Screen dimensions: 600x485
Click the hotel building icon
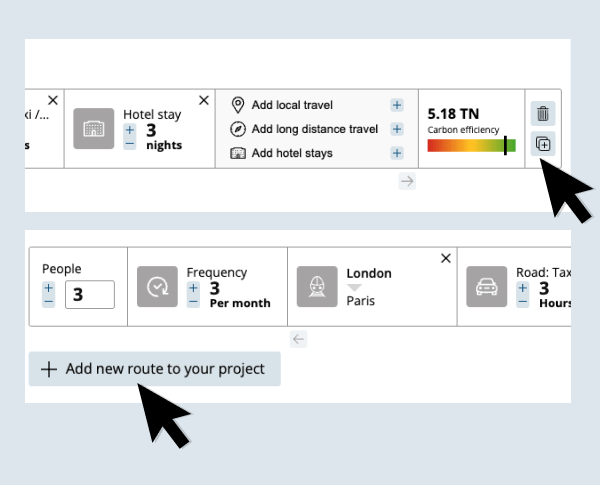[94, 129]
